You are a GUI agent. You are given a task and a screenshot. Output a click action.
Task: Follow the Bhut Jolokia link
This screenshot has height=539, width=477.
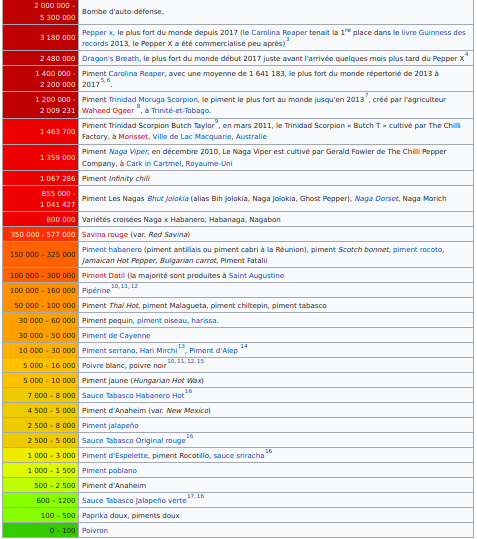coord(168,199)
